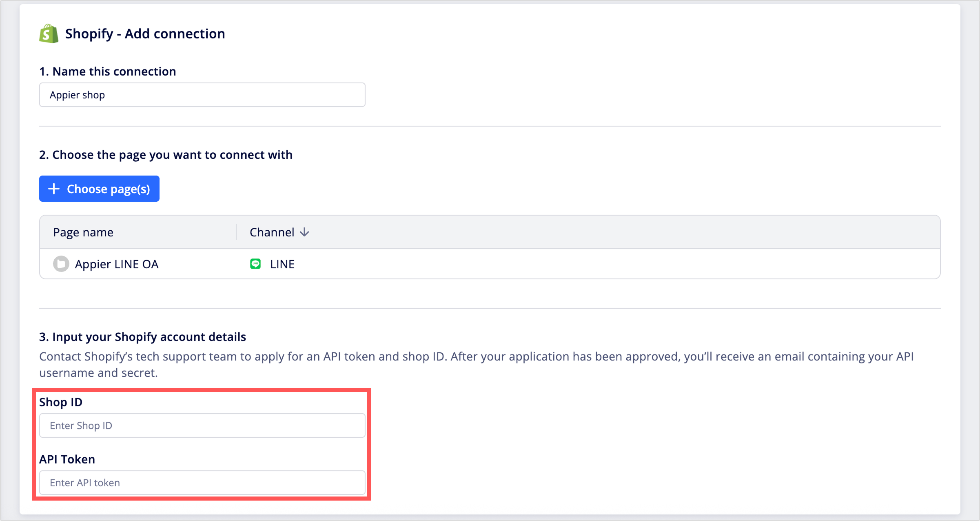Click 'Input your Shopify account details' heading

tap(142, 337)
